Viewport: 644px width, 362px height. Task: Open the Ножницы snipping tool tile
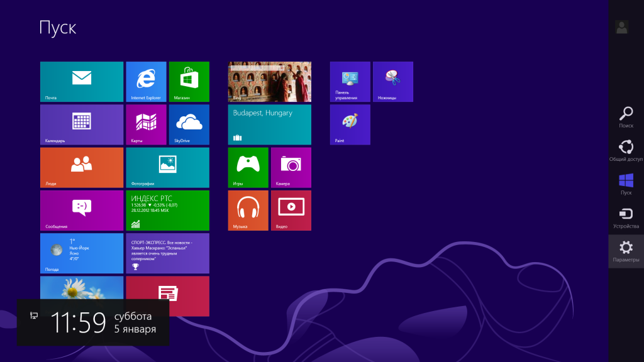[392, 82]
